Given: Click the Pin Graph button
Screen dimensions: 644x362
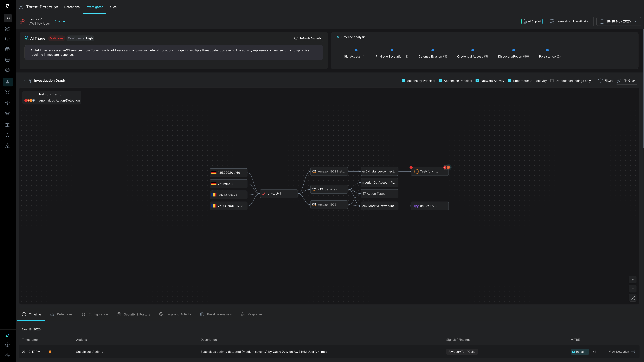Looking at the screenshot, I should [627, 81].
